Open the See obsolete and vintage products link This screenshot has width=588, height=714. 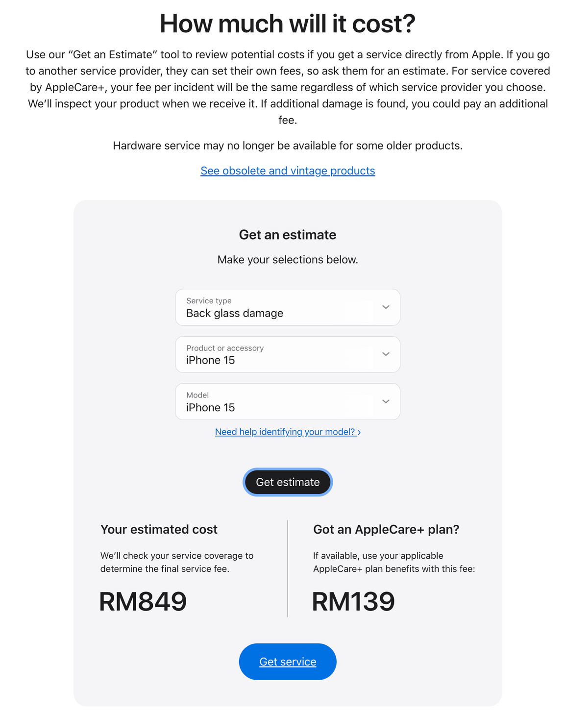[288, 171]
